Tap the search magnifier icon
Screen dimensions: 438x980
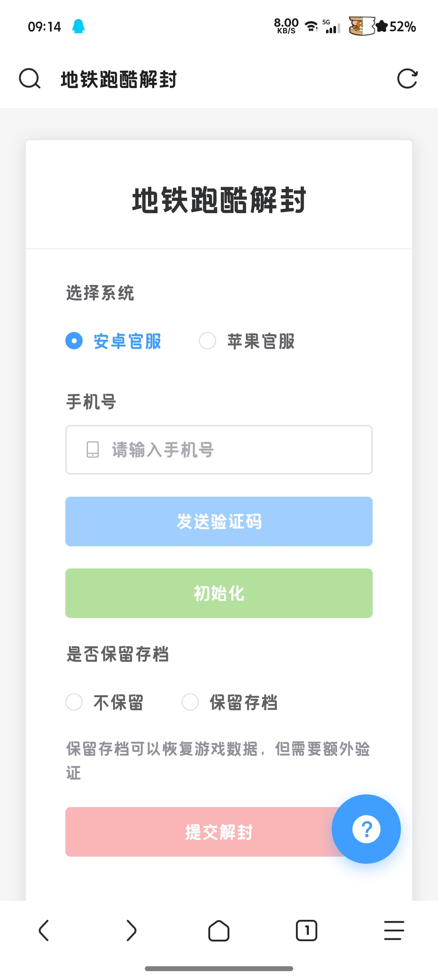coord(30,79)
